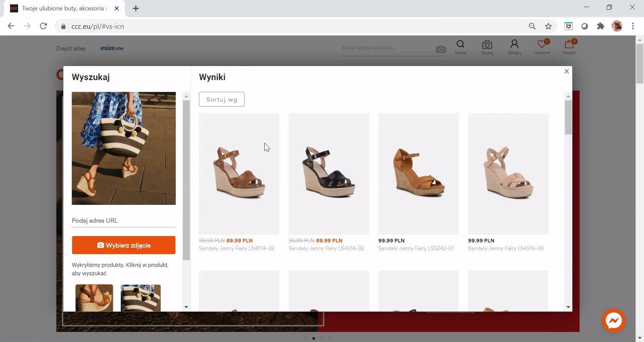Click the site lock icon

click(63, 26)
